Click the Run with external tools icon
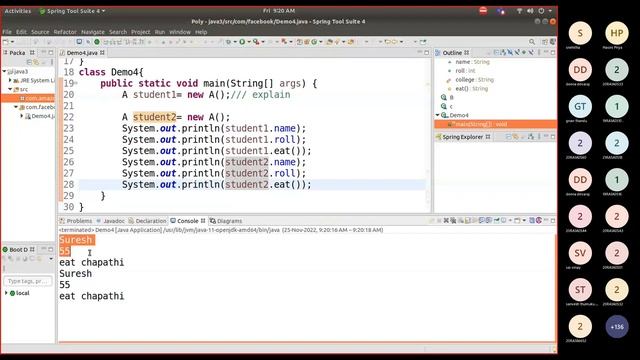Screen dimensions: 640x360 (x=257, y=42)
